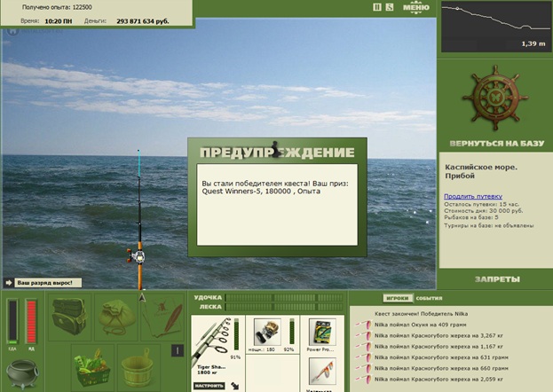
Task: Toggle the small dark square button near bucket
Action: click(x=178, y=350)
